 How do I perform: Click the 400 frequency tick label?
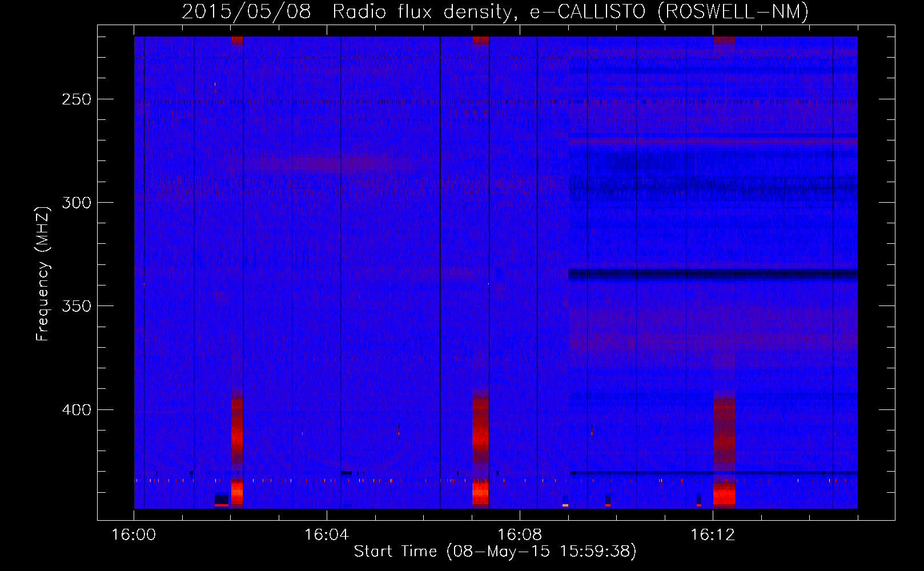77,410
